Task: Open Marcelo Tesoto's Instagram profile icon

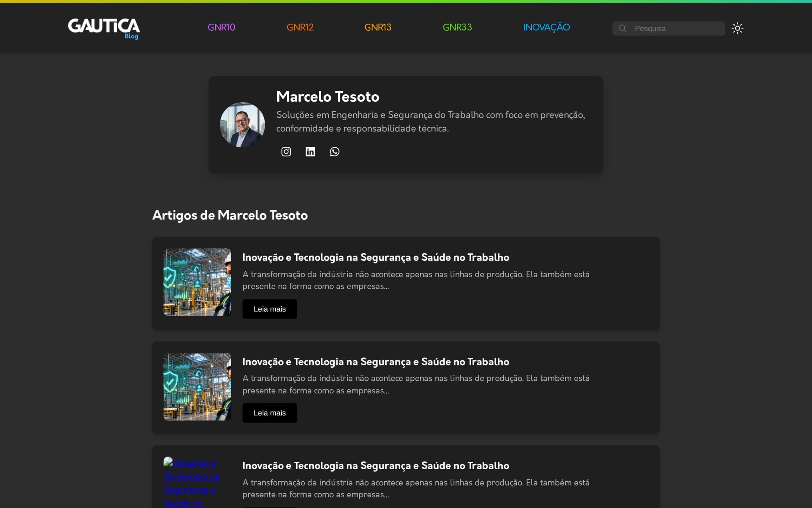Action: [x=286, y=151]
